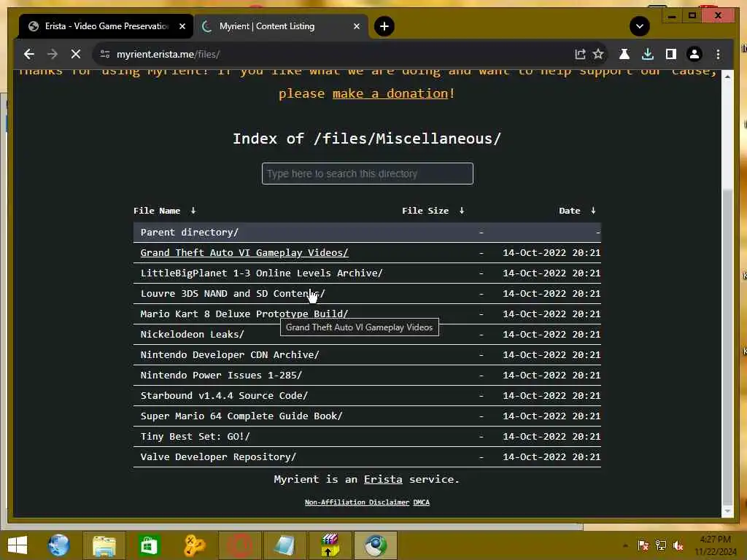The image size is (747, 560).
Task: Sort by File Name arrow
Action: [x=193, y=211]
